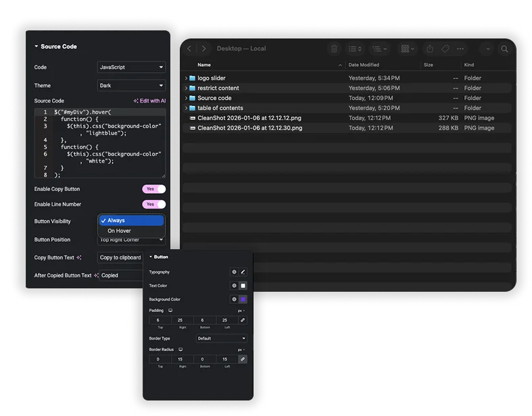
Task: Click the Tag icon in Finder toolbar
Action: (x=445, y=49)
